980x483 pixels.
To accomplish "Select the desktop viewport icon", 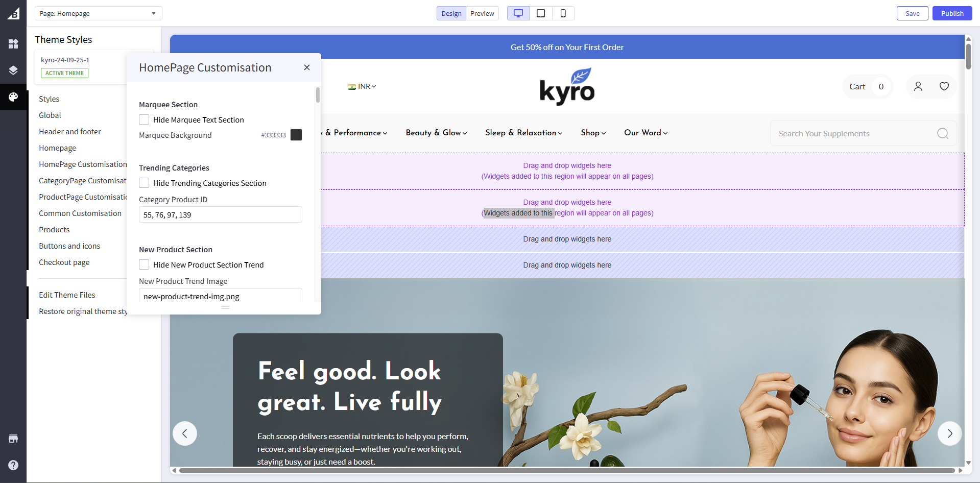I will point(518,13).
